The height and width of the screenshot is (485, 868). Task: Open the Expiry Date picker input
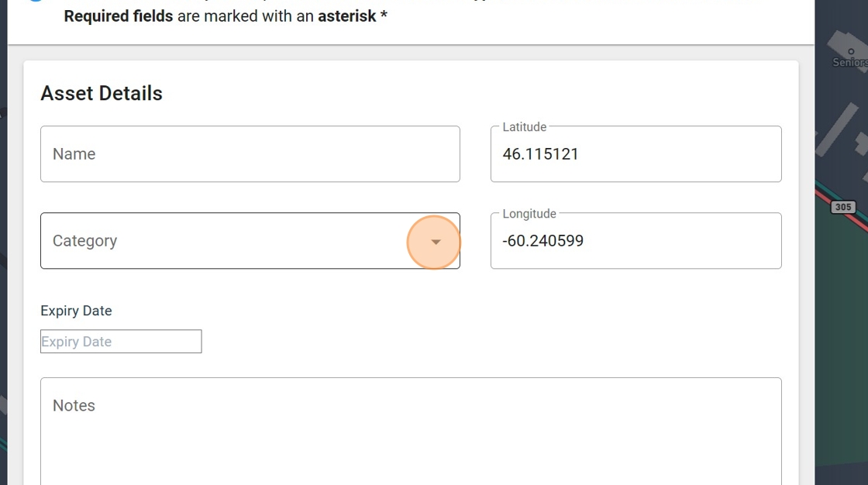click(121, 342)
